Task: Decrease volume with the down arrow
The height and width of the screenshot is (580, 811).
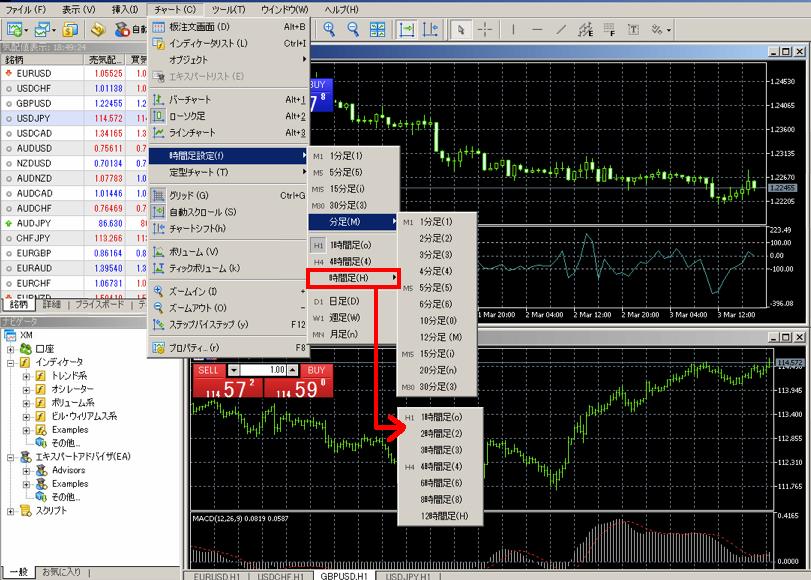Action: [234, 370]
